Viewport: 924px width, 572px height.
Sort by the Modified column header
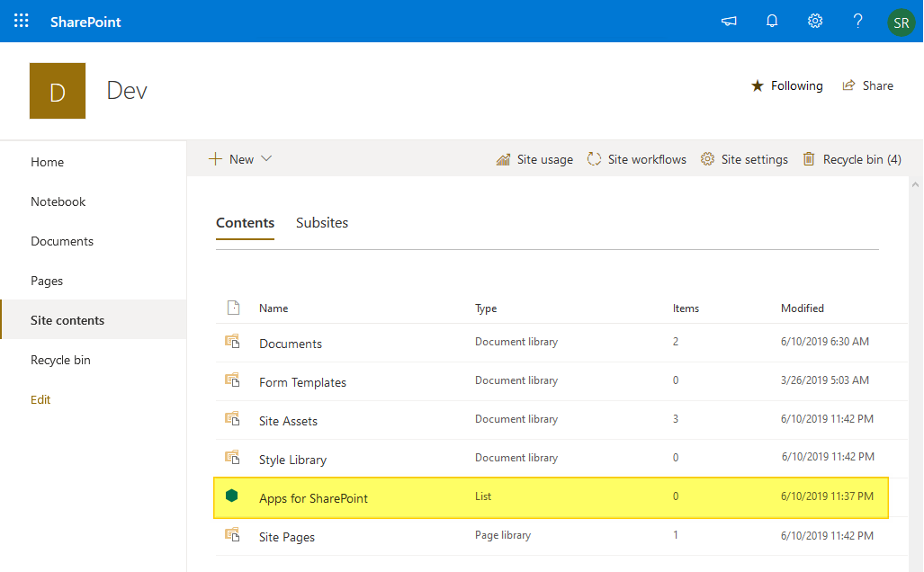click(803, 308)
